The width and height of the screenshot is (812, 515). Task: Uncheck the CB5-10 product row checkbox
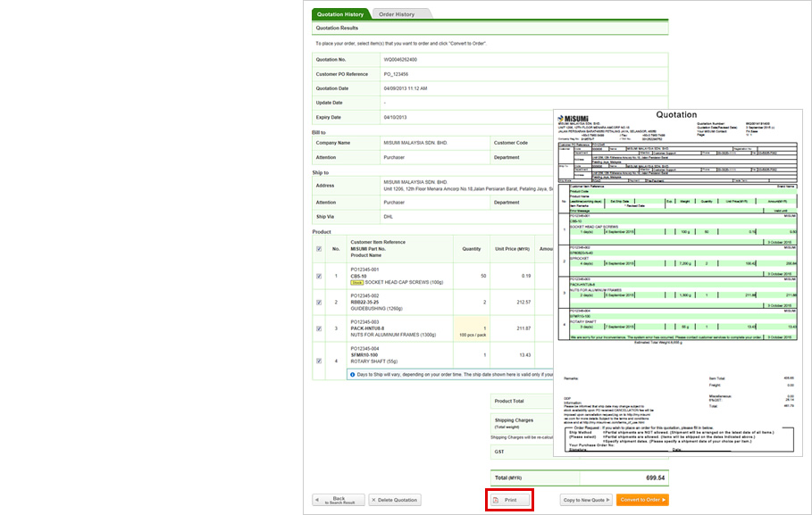tap(319, 277)
